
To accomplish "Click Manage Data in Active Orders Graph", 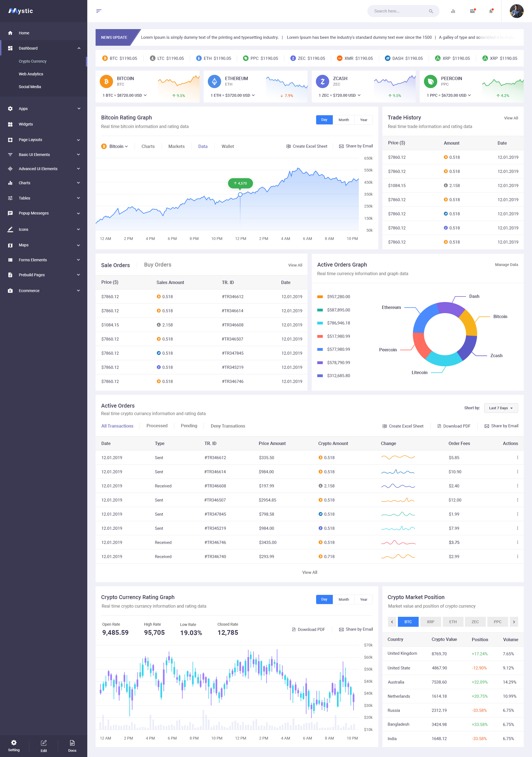I will (x=506, y=265).
